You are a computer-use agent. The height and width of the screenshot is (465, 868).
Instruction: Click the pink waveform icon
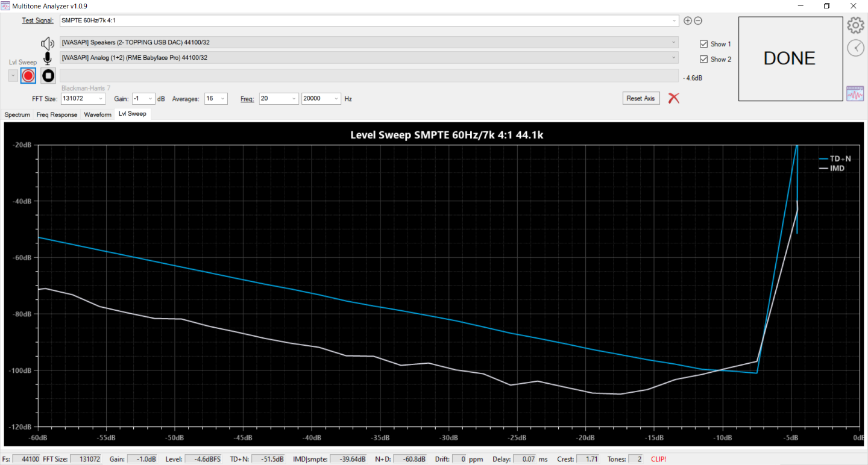[855, 93]
